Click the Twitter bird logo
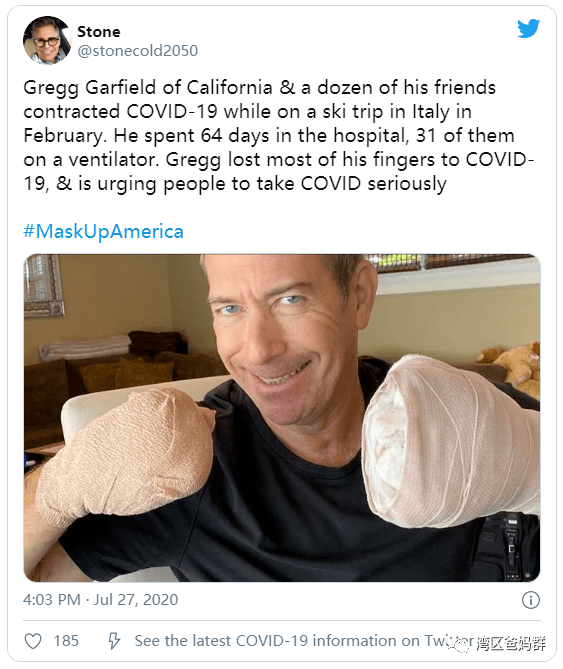This screenshot has width=563, height=669. 528,29
